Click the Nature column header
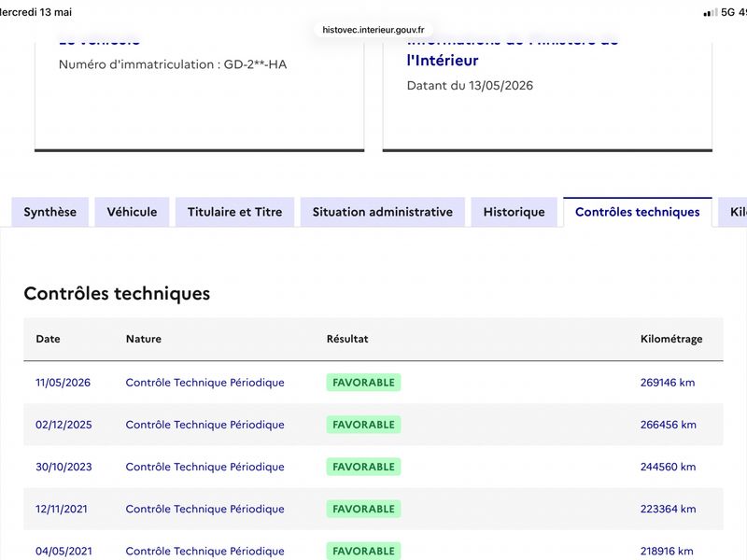 coord(144,339)
